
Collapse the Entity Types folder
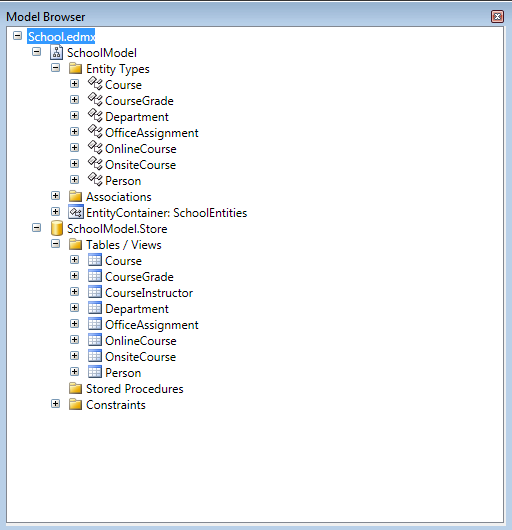pyautogui.click(x=55, y=68)
